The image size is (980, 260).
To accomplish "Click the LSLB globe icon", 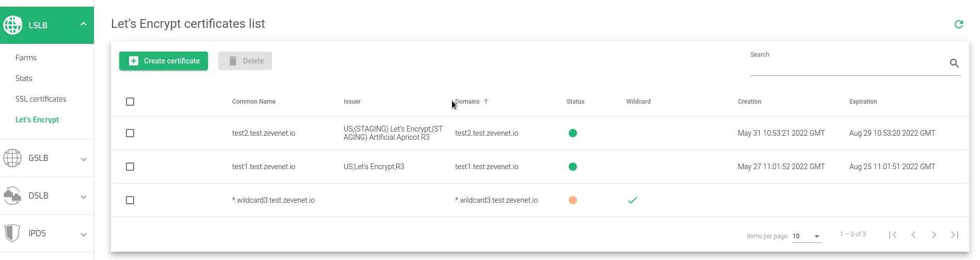I will [x=12, y=25].
